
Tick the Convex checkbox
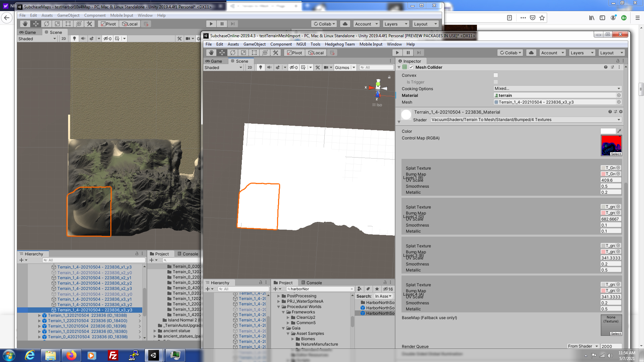(x=495, y=75)
